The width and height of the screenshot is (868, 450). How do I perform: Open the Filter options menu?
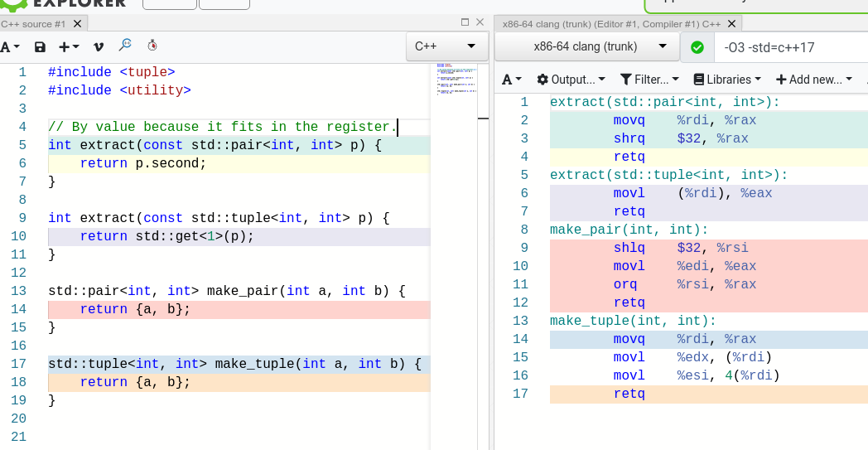(x=649, y=80)
